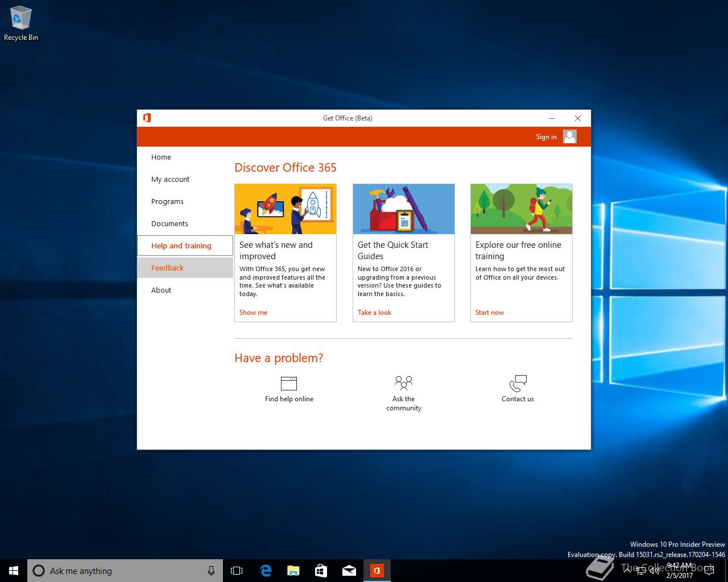Open the Mail app on the taskbar

click(x=349, y=571)
